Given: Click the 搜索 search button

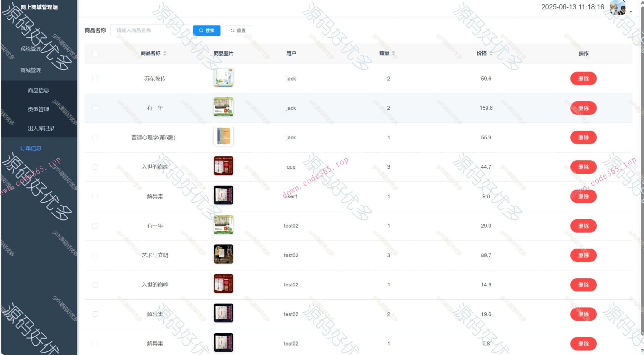Looking at the screenshot, I should (x=207, y=30).
